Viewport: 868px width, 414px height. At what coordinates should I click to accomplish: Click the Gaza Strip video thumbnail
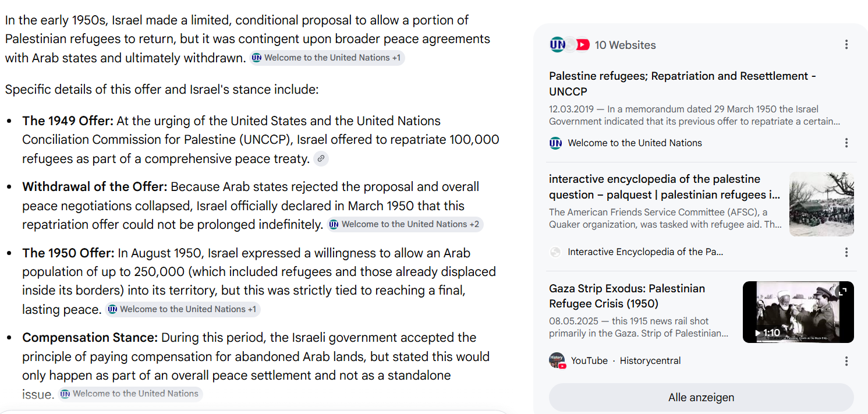click(798, 312)
